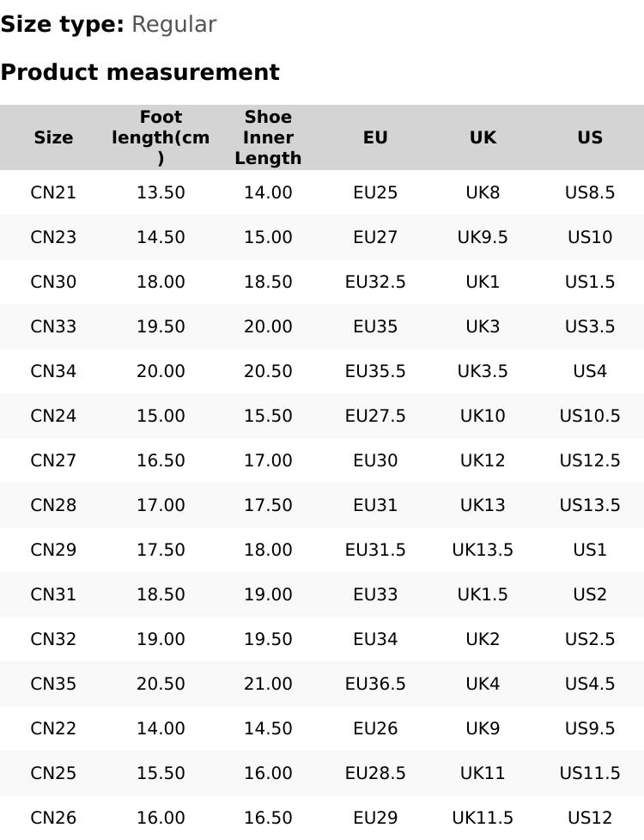Click the EU27 cell
This screenshot has height=840, width=644.
[375, 237]
